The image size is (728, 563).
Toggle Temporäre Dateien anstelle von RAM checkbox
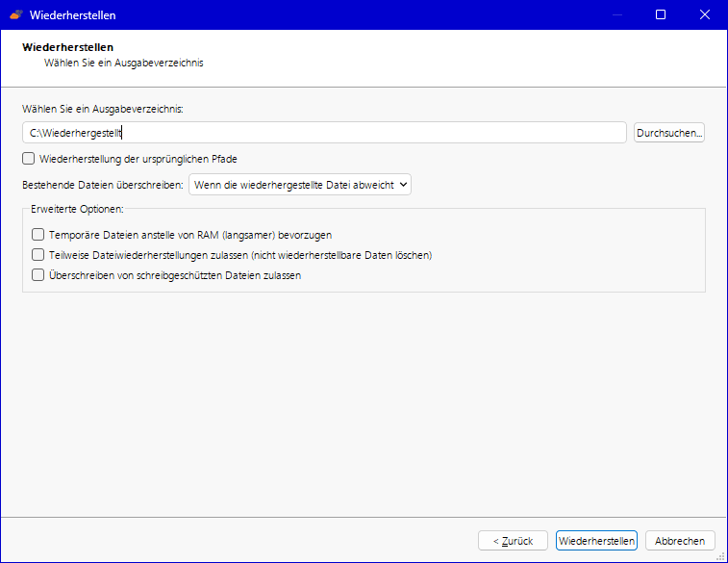point(38,235)
